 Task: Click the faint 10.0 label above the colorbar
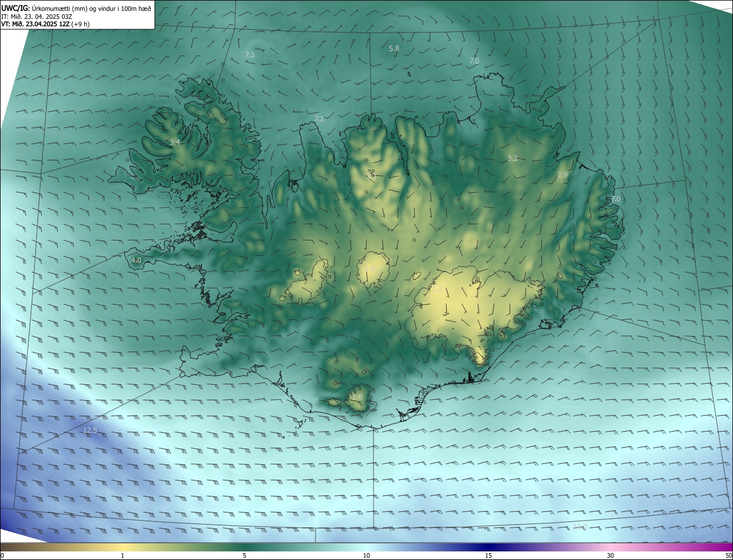click(580, 526)
